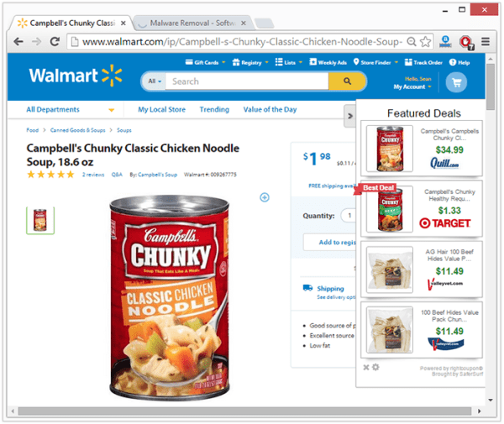This screenshot has width=504, height=424.
Task: Click inside the Walmart search field
Action: (x=247, y=81)
